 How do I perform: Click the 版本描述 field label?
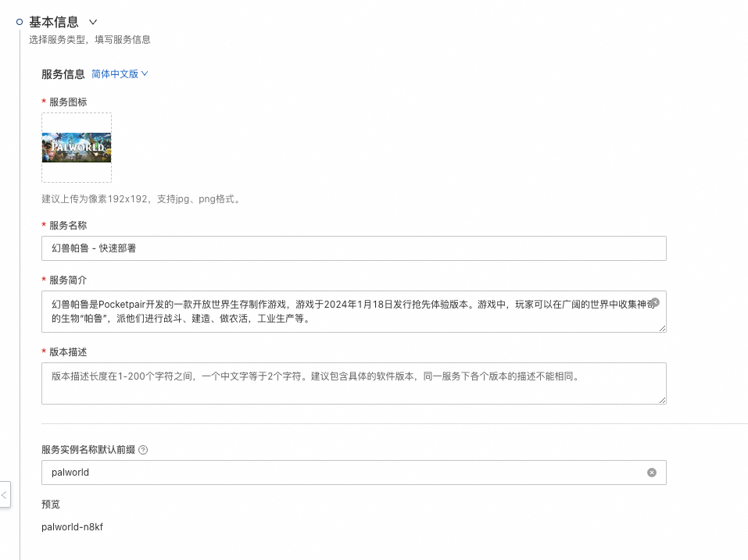point(68,352)
